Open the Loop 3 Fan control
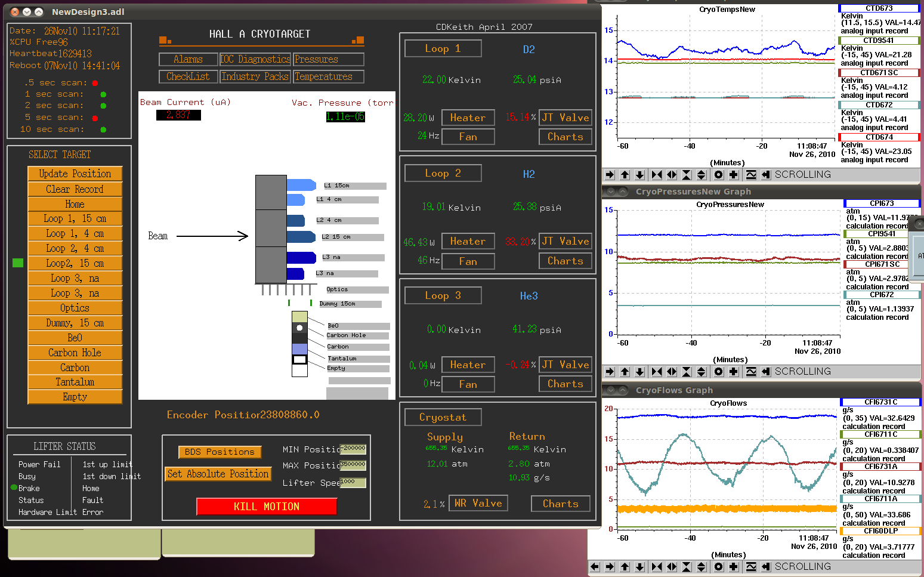The width and height of the screenshot is (924, 577). click(x=468, y=385)
